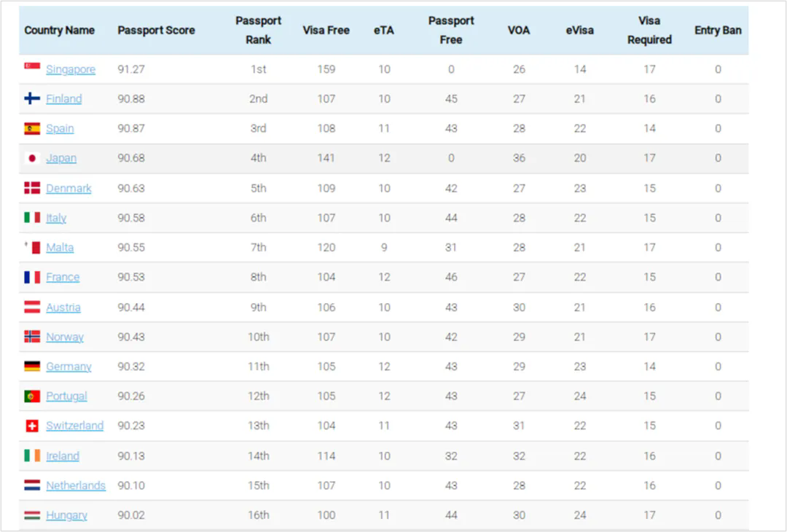This screenshot has height=532, width=787.
Task: Click the Austria flag icon
Action: (x=32, y=307)
